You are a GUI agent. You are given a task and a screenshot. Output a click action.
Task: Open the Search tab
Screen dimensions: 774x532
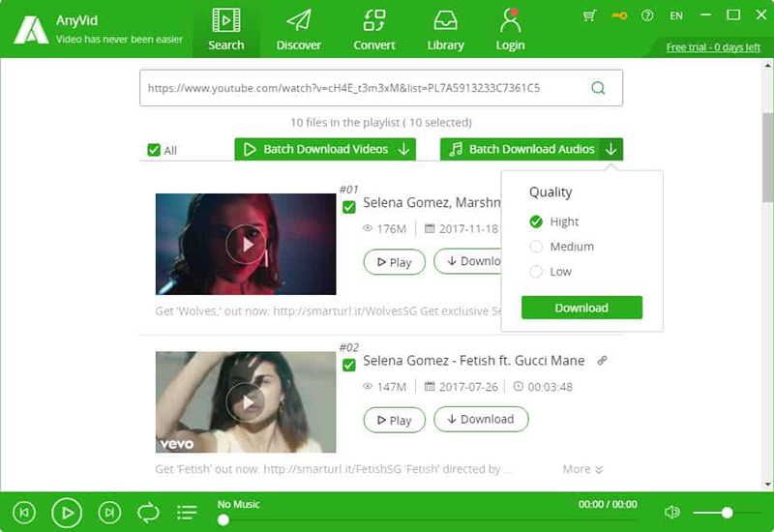point(226,30)
